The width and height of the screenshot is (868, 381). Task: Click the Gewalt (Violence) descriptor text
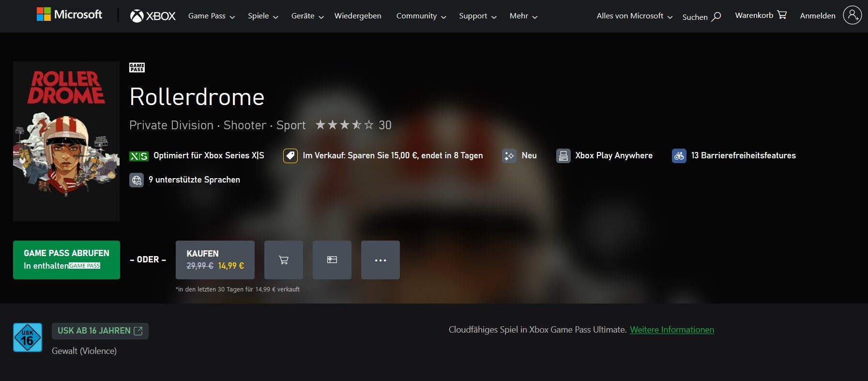(84, 351)
